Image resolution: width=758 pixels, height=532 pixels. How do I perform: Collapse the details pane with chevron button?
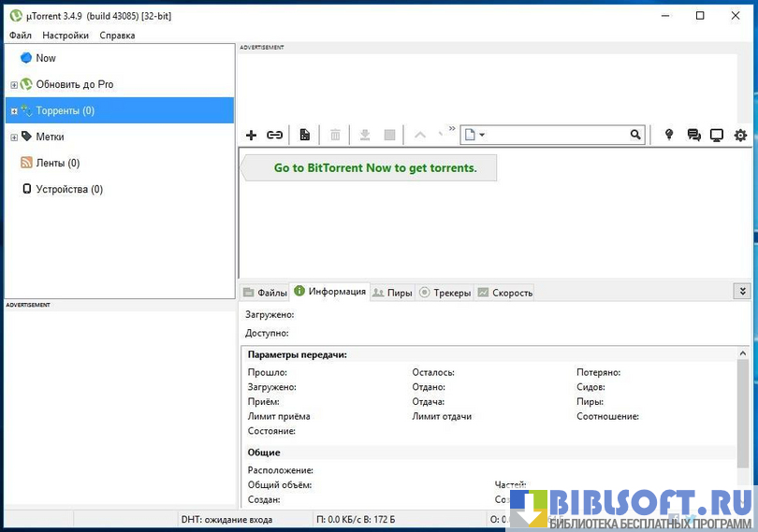coord(742,292)
